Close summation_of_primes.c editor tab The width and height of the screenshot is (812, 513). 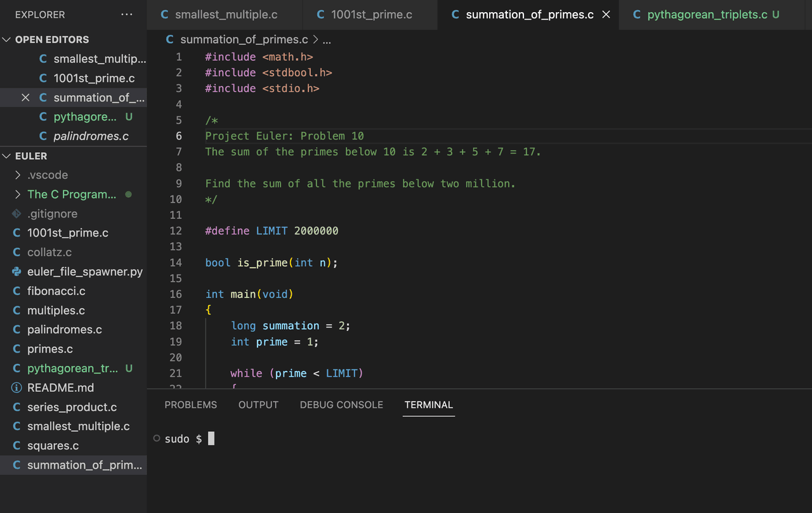pos(606,15)
